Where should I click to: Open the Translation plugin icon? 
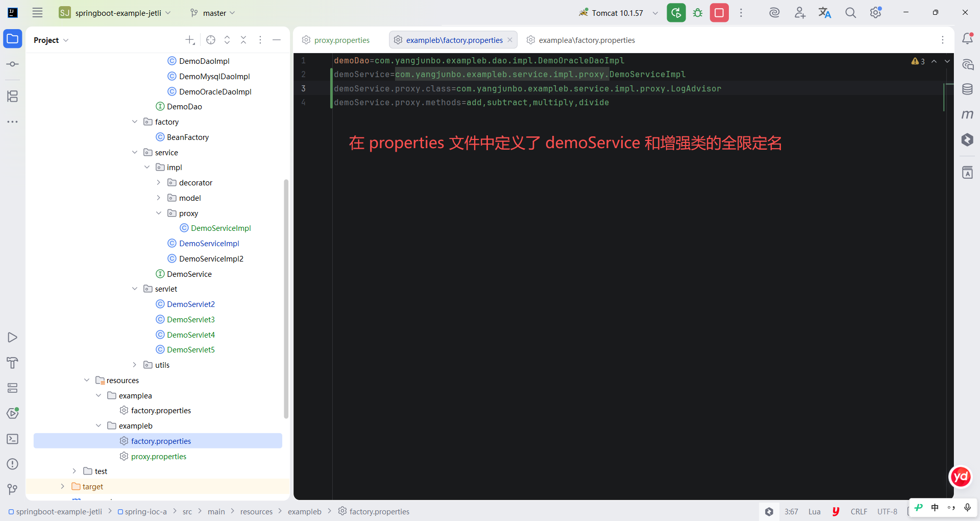coord(825,13)
